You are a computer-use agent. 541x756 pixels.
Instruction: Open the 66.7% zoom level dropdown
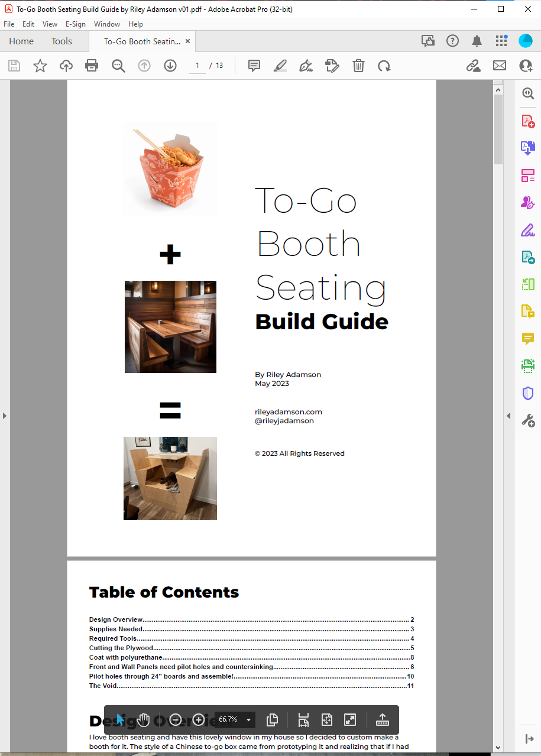[x=248, y=720]
